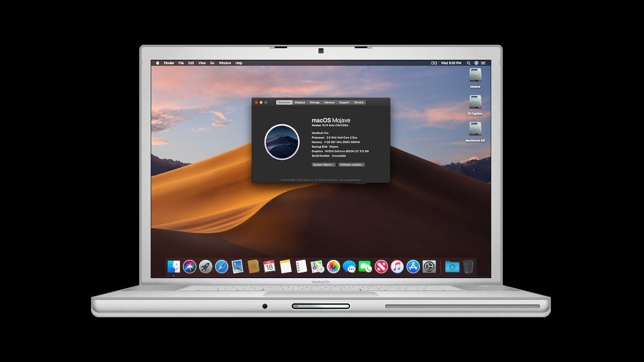Launch Safari from the Dock
Image resolution: width=644 pixels, height=362 pixels.
click(x=221, y=266)
